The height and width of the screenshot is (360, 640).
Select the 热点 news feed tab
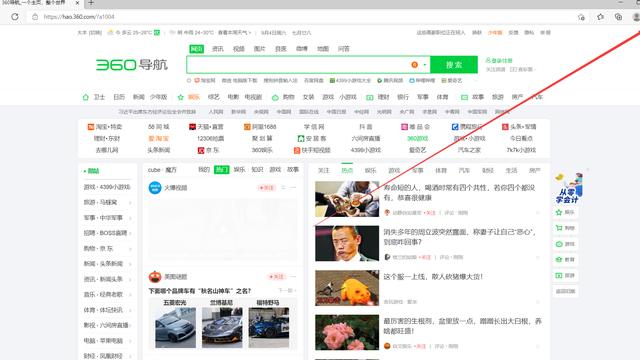click(x=347, y=170)
